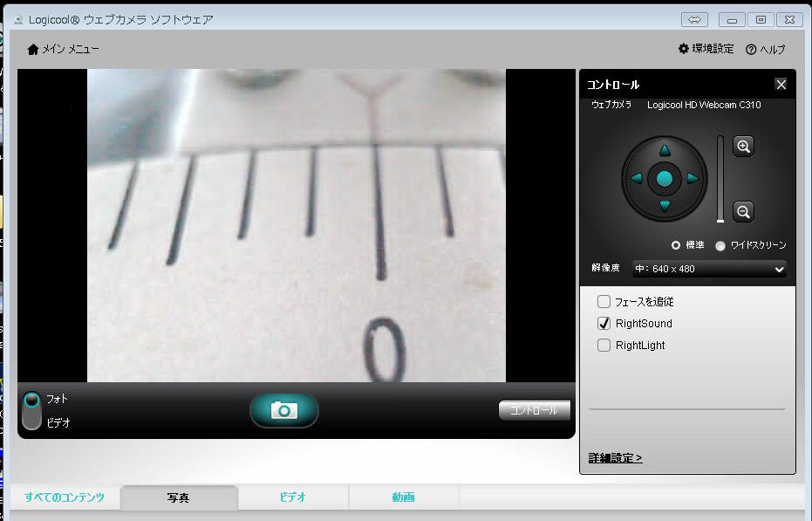Screen dimensions: 812x521
Task: Switch to 写真 tab
Action: point(179,497)
